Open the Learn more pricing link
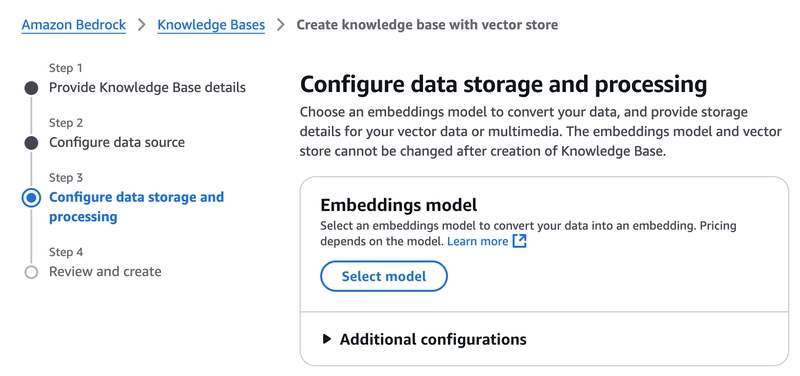Screen dimensions: 800x376 478,241
